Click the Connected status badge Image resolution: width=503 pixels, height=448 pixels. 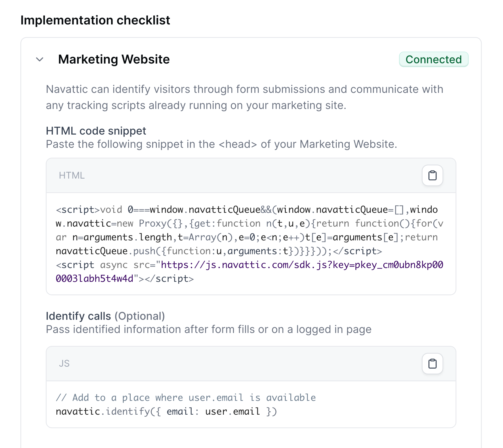pyautogui.click(x=434, y=60)
